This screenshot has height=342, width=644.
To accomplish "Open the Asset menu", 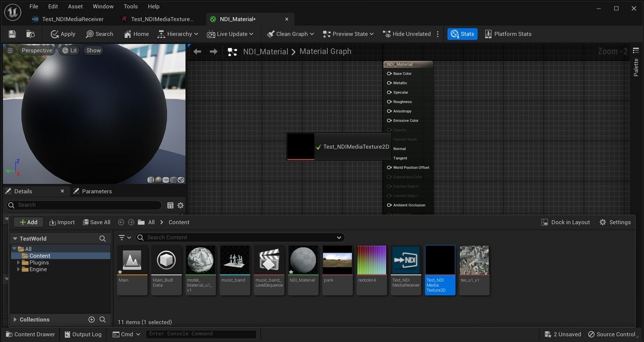I will [75, 6].
